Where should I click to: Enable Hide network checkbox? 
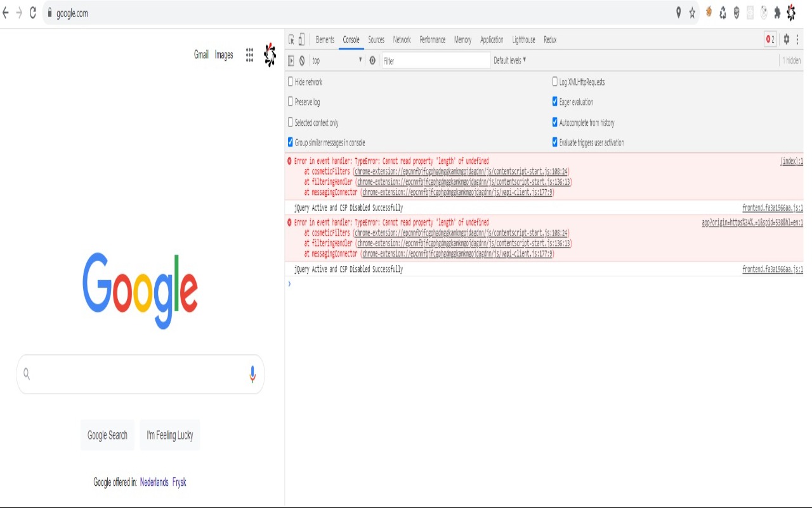[x=291, y=81]
